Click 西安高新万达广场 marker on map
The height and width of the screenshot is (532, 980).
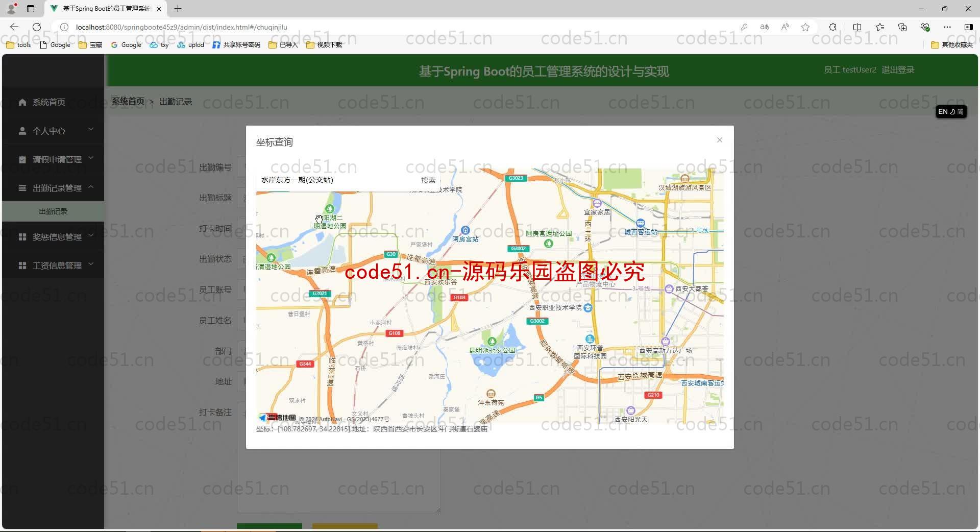click(665, 342)
